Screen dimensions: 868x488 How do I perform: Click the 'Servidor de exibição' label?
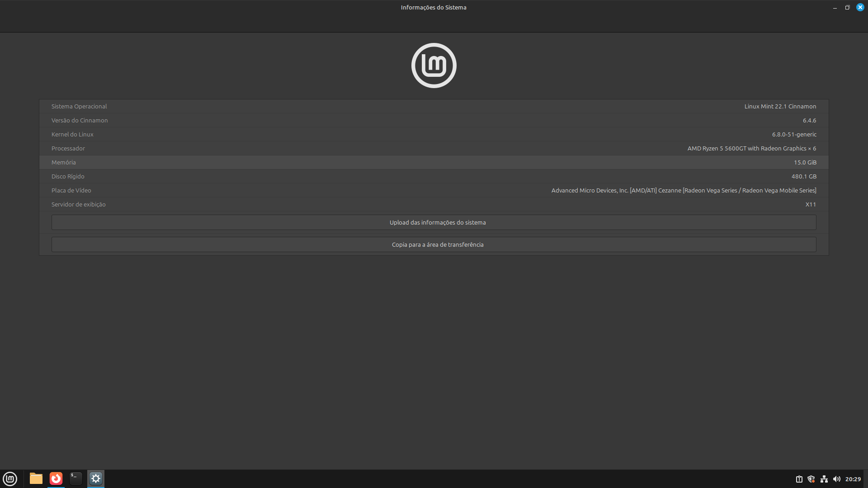point(79,204)
